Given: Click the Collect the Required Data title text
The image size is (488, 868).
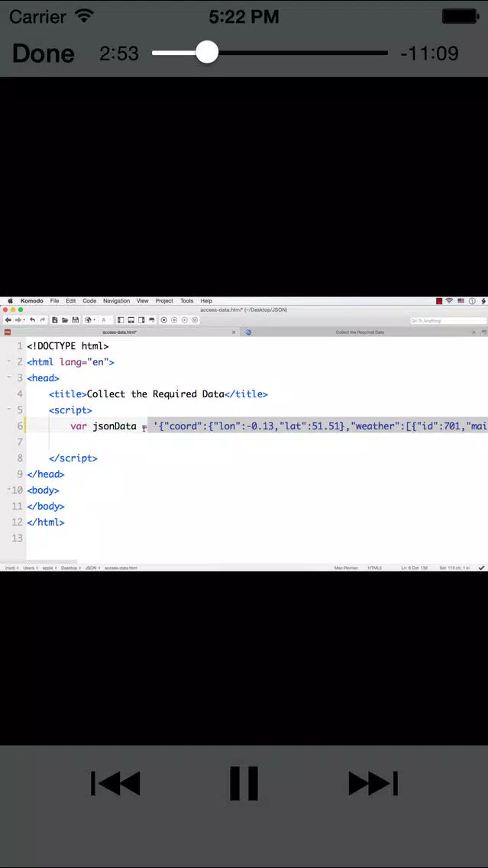Looking at the screenshot, I should [x=156, y=394].
